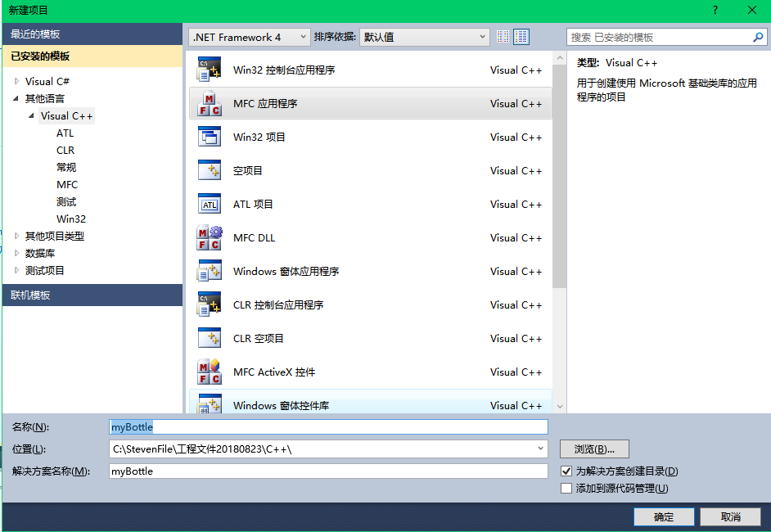Image resolution: width=771 pixels, height=532 pixels.
Task: Click the 浏览(B)... button
Action: 594,449
